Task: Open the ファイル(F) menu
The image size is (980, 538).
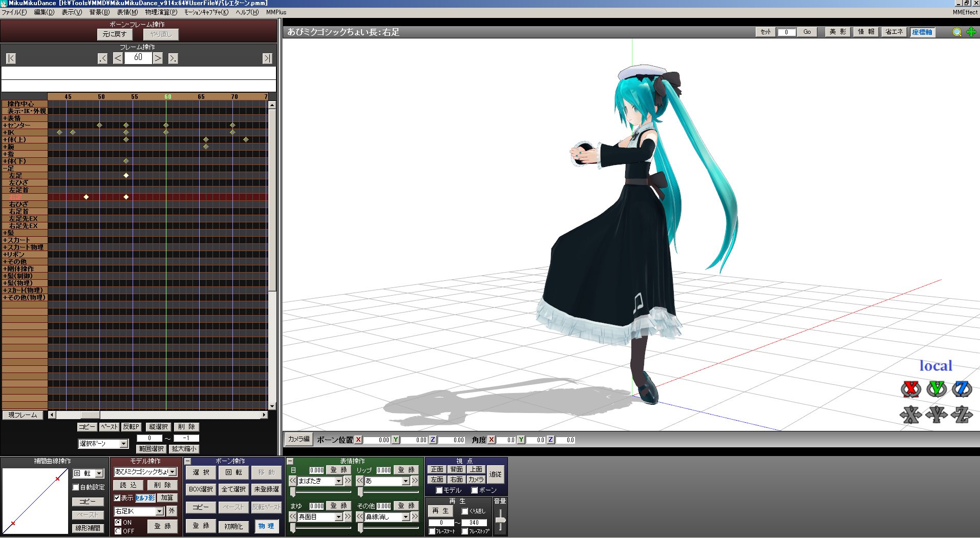Action: 14,12
